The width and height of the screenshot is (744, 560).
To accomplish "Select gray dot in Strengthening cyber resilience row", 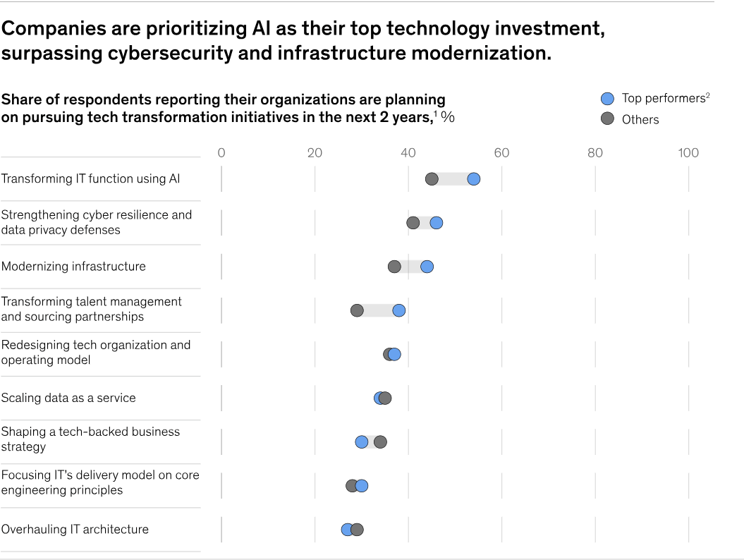I will (x=413, y=223).
